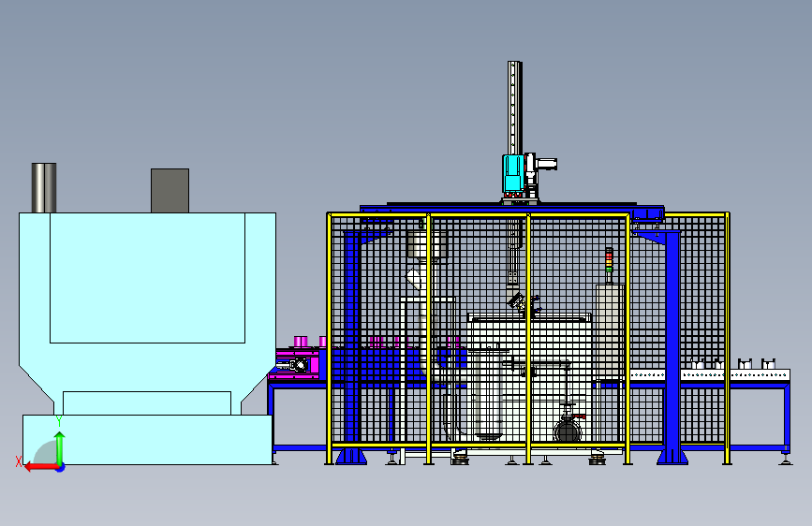Screen dimensions: 812x526
Task: Select the blue support column on right
Action: click(x=672, y=347)
